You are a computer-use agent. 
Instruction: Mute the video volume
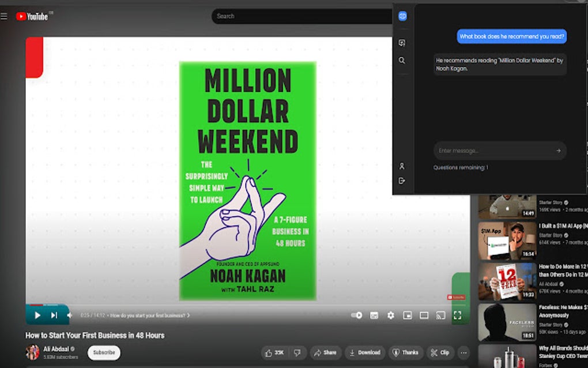click(70, 315)
